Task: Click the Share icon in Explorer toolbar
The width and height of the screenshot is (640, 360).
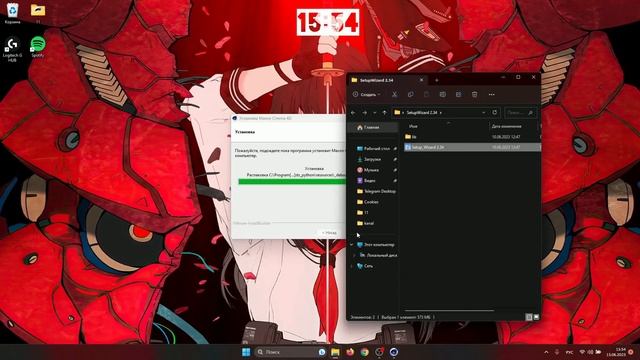Action: (x=458, y=94)
